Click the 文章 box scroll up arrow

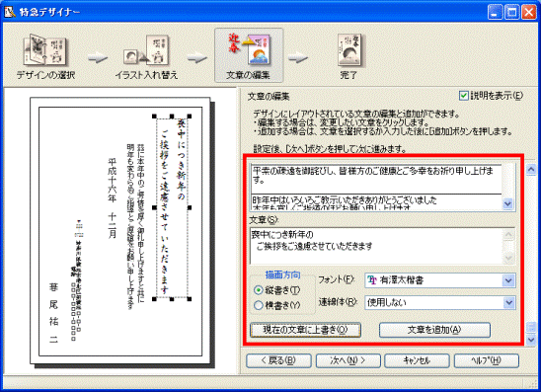(508, 235)
